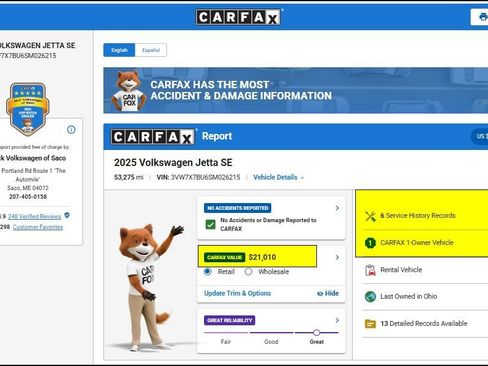Expand the Great Reliability chevron

coord(337,320)
